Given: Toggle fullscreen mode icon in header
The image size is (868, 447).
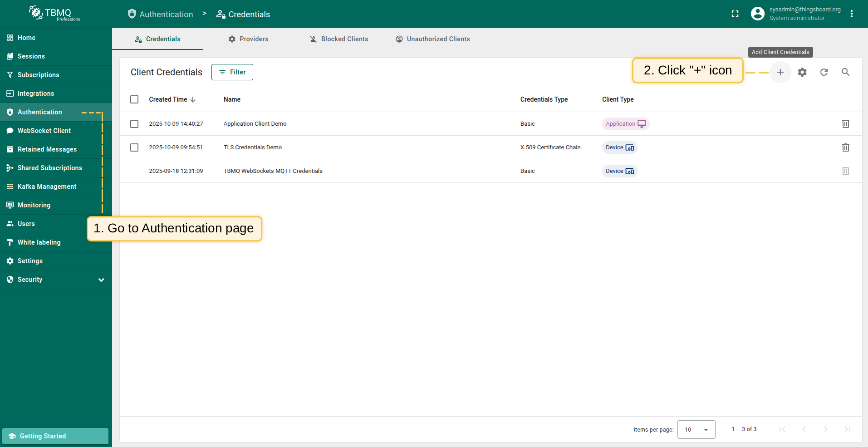Looking at the screenshot, I should [x=735, y=14].
